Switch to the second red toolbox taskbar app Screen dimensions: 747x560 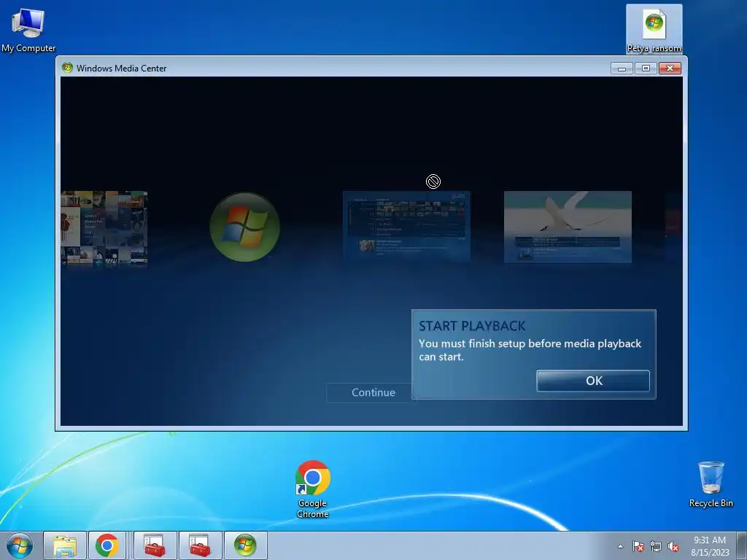(x=200, y=545)
